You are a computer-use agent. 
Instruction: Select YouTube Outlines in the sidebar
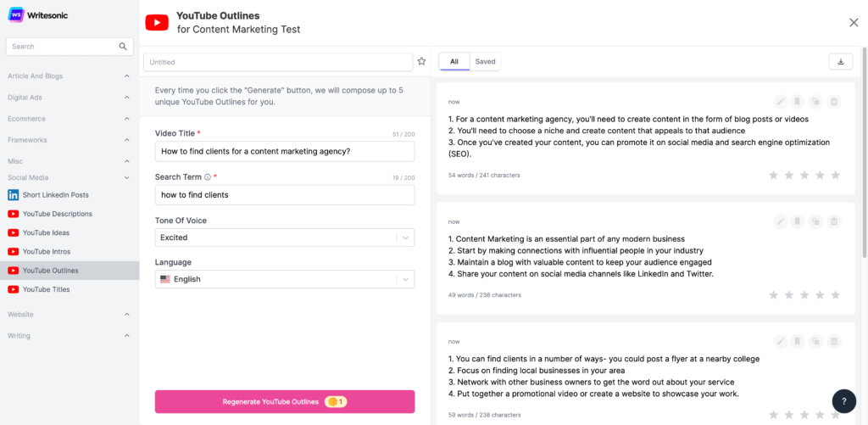point(70,271)
